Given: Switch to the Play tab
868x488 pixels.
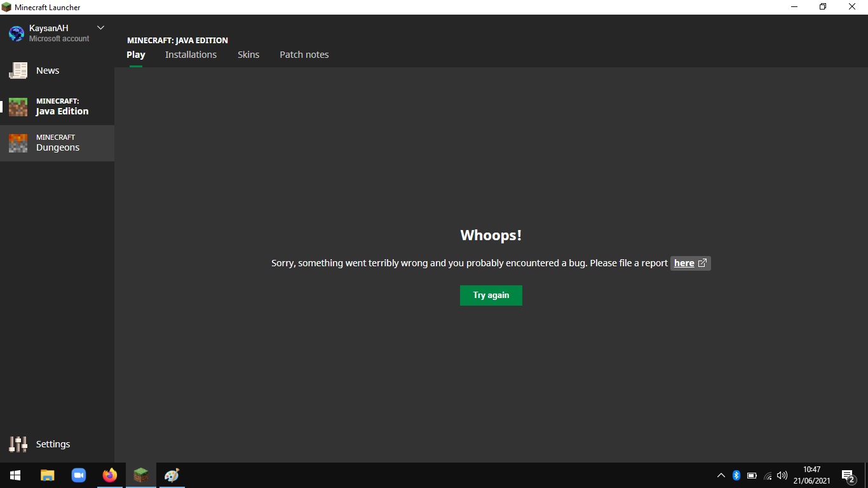Looking at the screenshot, I should [x=136, y=55].
